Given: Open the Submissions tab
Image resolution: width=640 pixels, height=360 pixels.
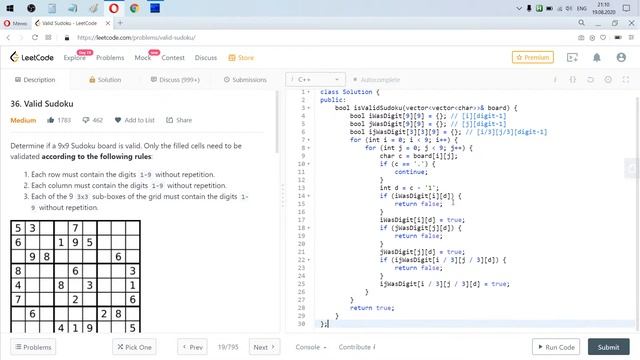Looking at the screenshot, I should coord(245,80).
